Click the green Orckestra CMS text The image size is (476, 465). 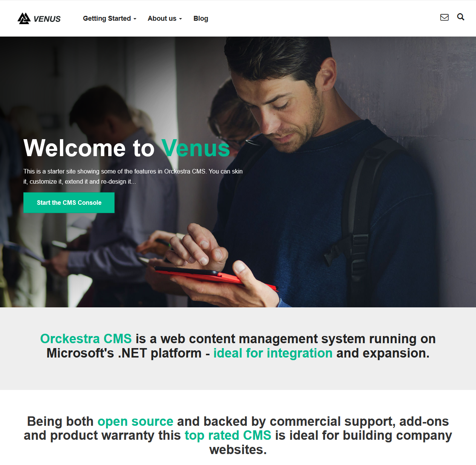[86, 339]
